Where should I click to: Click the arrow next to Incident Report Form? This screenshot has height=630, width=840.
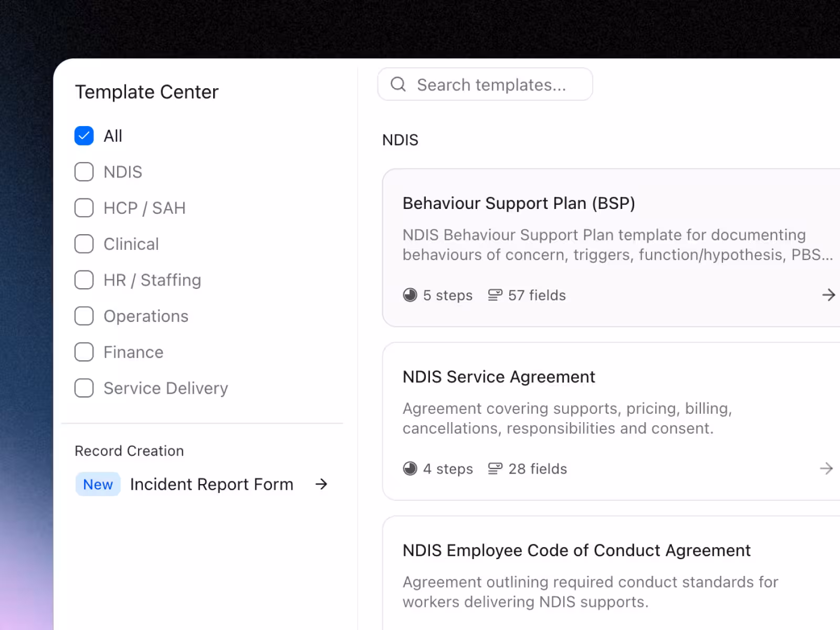click(321, 484)
